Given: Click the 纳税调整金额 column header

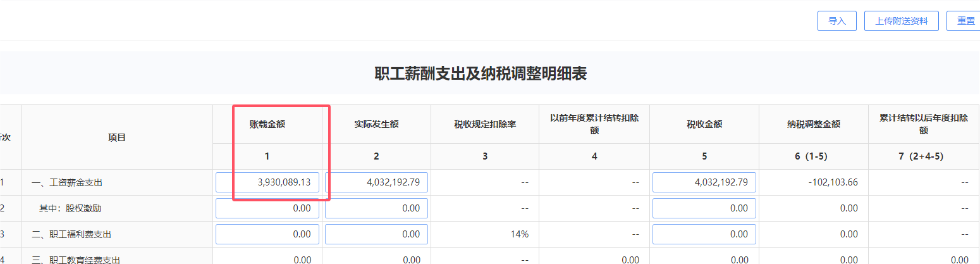Looking at the screenshot, I should 813,124.
